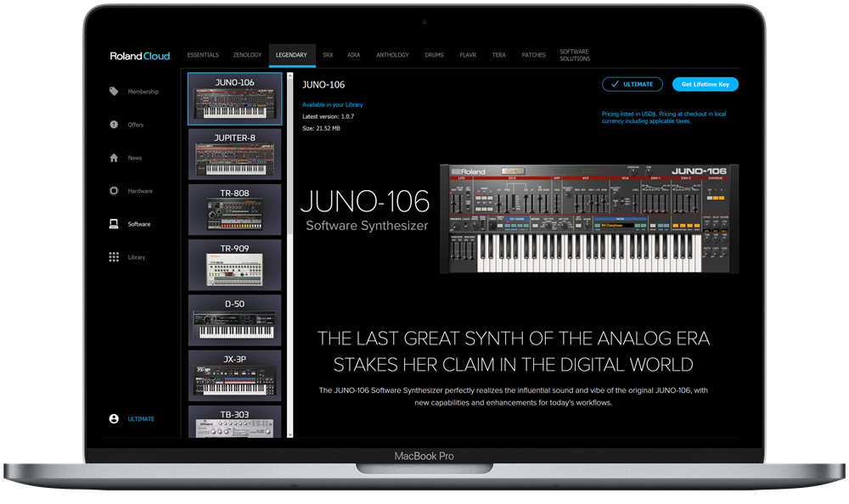Select the TR-909 thumbnail
This screenshot has width=849, height=504.
[234, 265]
